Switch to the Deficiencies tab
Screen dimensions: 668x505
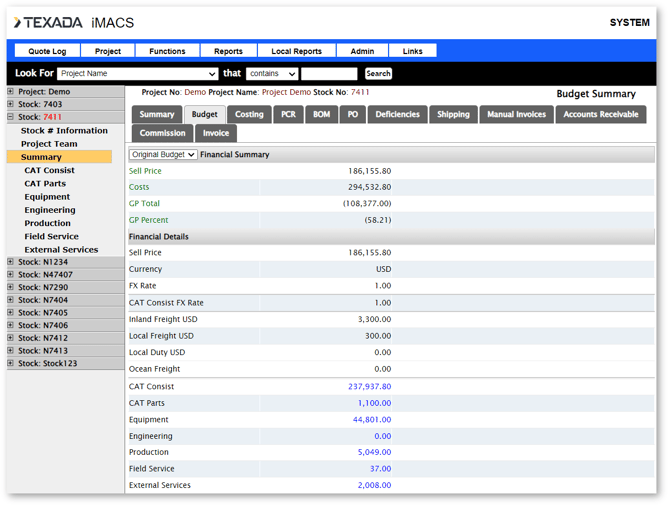click(x=397, y=115)
